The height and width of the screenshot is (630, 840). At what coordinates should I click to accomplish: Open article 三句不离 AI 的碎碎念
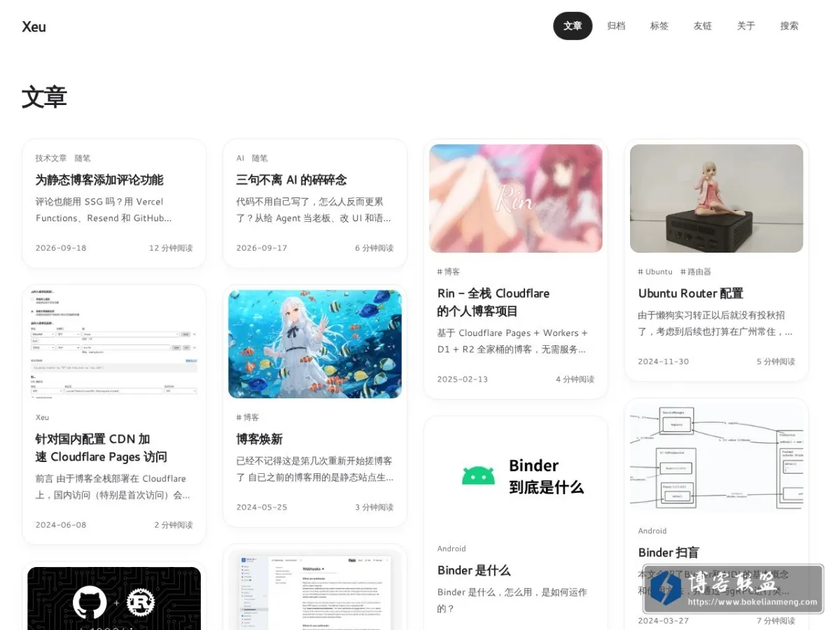coord(291,180)
